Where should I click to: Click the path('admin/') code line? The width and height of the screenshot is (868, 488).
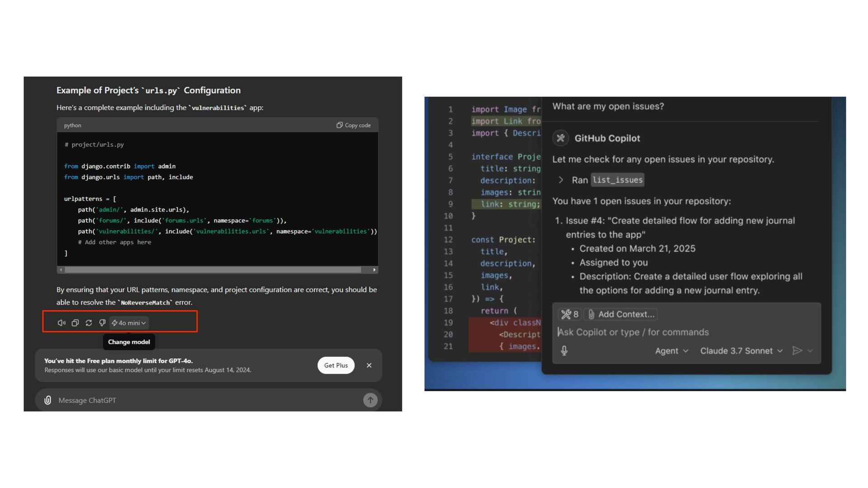(x=133, y=210)
